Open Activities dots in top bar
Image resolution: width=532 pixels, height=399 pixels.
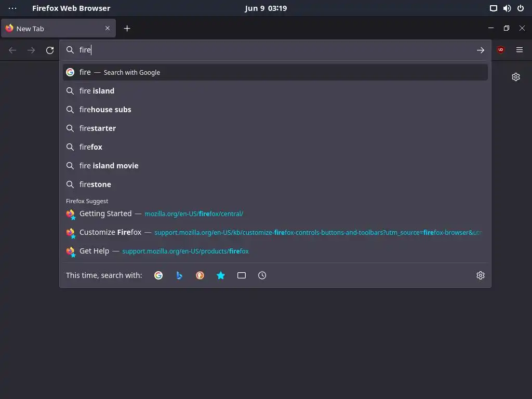point(12,8)
